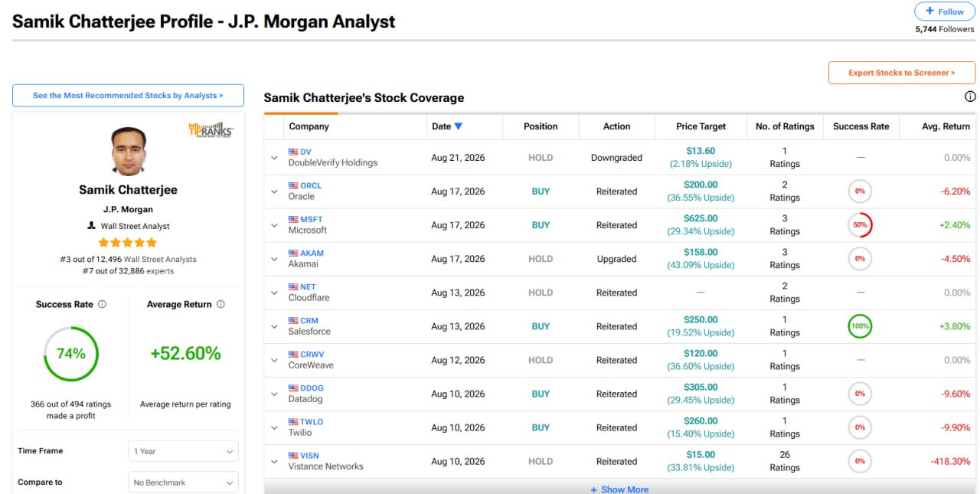
Task: Click the Price Target column header
Action: [x=701, y=126]
